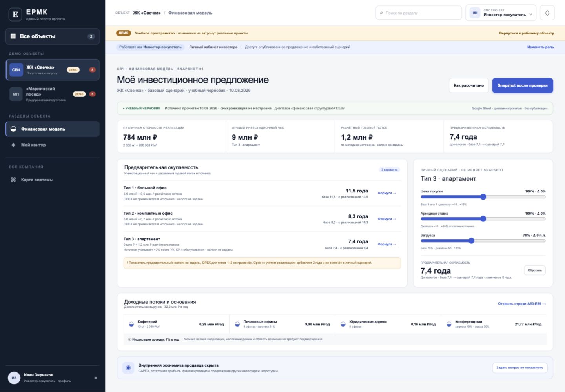565x392 pixels.
Task: Click the 3 варианта badge
Action: 389,170
